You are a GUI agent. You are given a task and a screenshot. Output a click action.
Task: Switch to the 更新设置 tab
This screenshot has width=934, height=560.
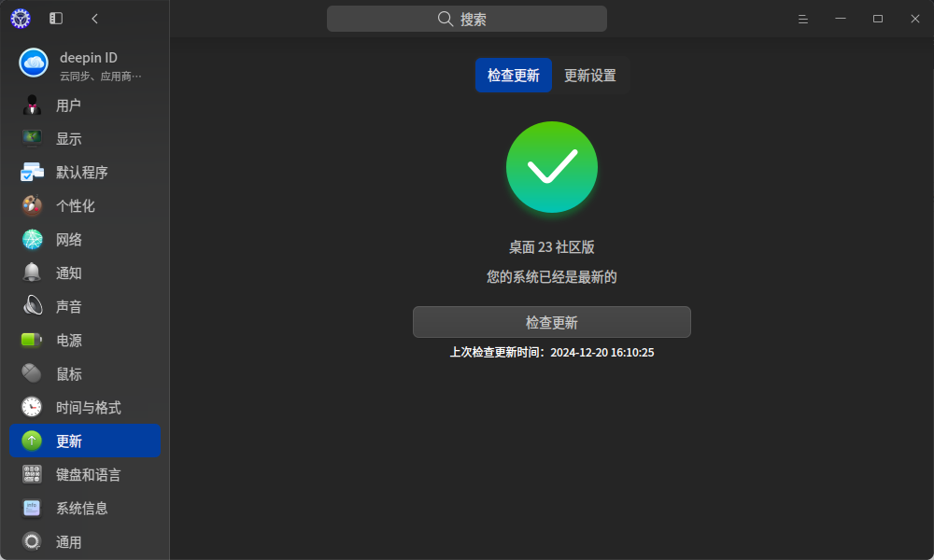[590, 75]
